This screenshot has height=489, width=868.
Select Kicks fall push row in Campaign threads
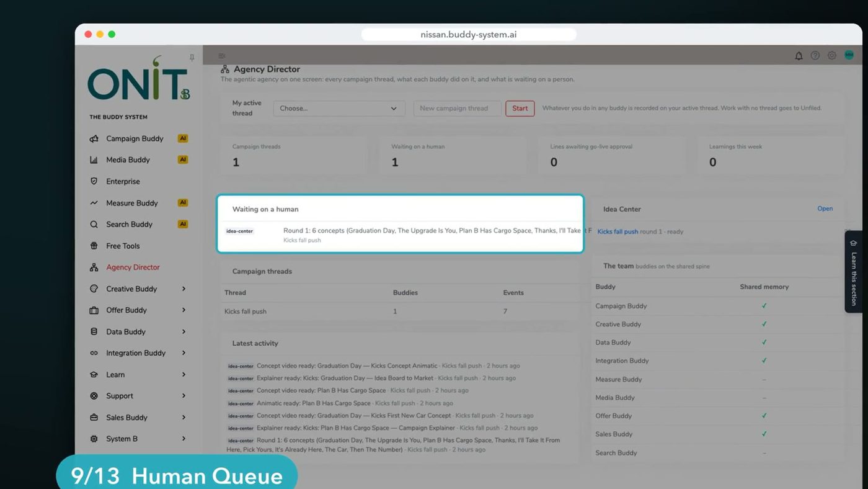(399, 312)
